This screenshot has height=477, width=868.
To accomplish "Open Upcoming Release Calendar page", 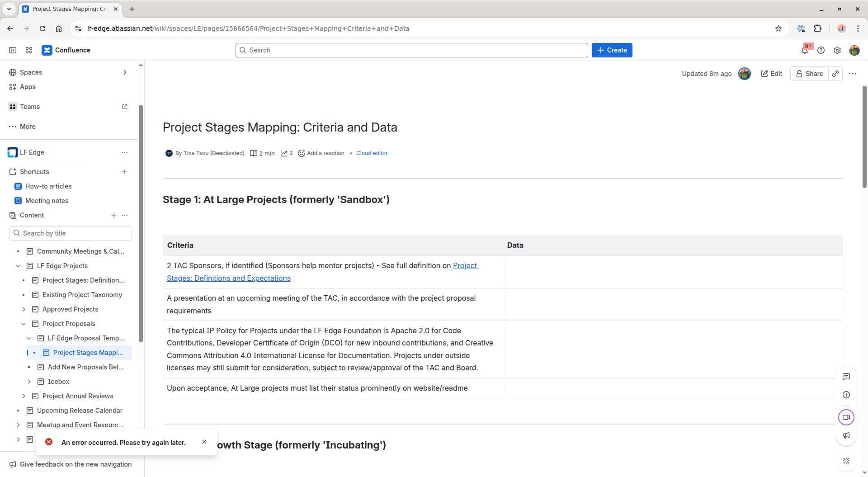I will point(80,411).
